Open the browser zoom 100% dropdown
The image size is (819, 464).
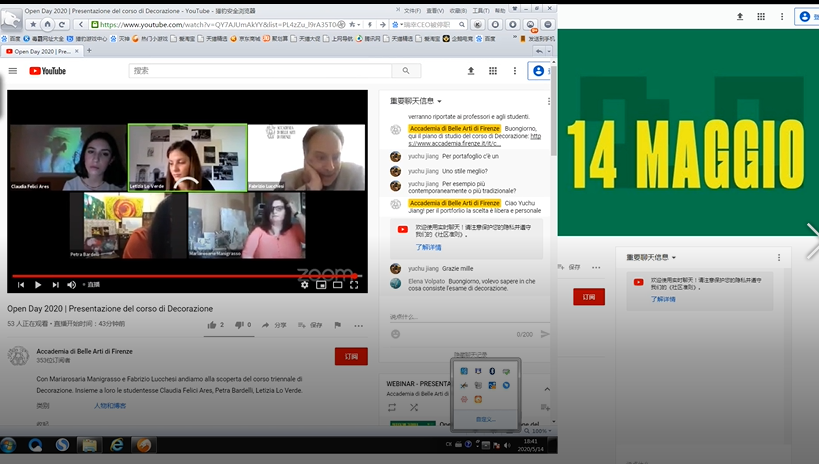tap(538, 431)
